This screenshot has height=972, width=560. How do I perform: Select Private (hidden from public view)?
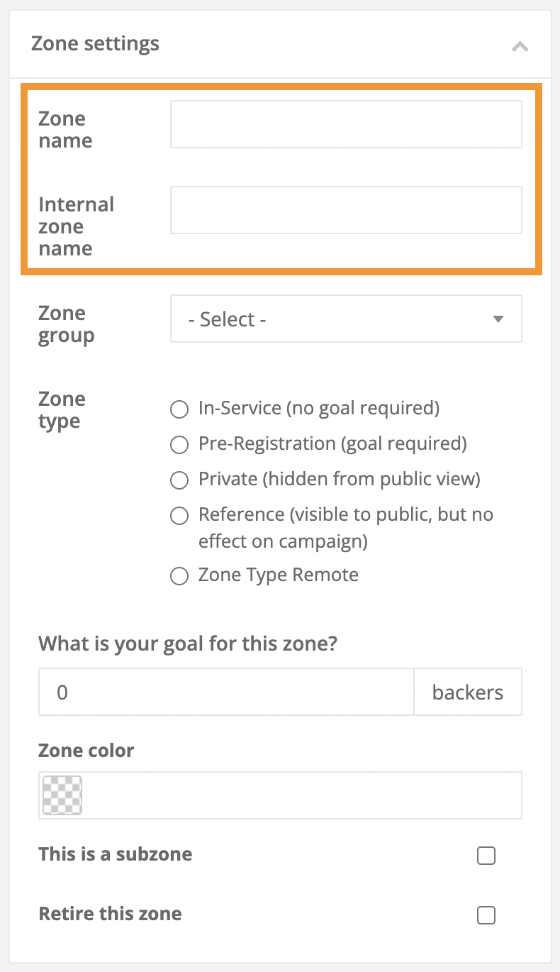(179, 480)
